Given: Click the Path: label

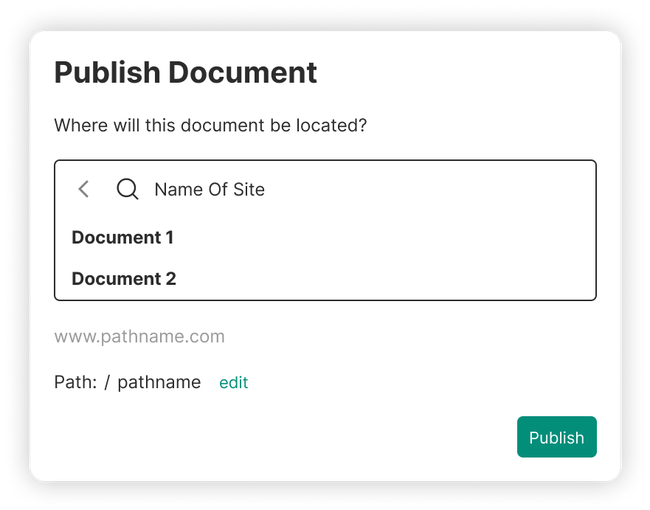Looking at the screenshot, I should [x=75, y=382].
